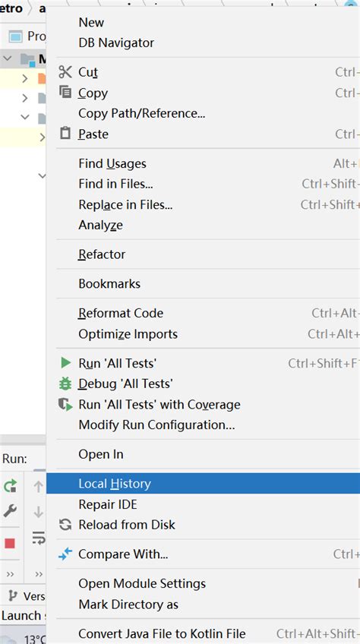This screenshot has width=360, height=644.
Task: Collapse the top project root node chevron
Action: (x=8, y=58)
